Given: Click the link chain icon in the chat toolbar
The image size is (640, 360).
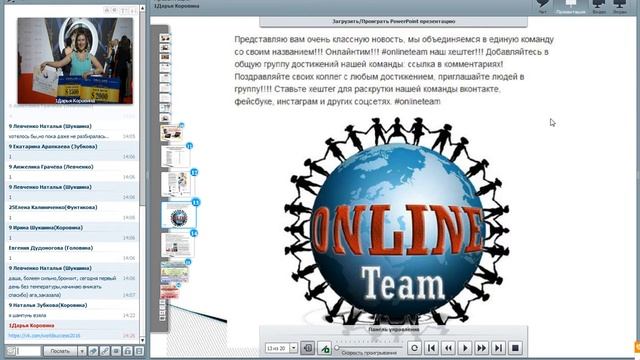Looking at the screenshot, I should (x=105, y=351).
